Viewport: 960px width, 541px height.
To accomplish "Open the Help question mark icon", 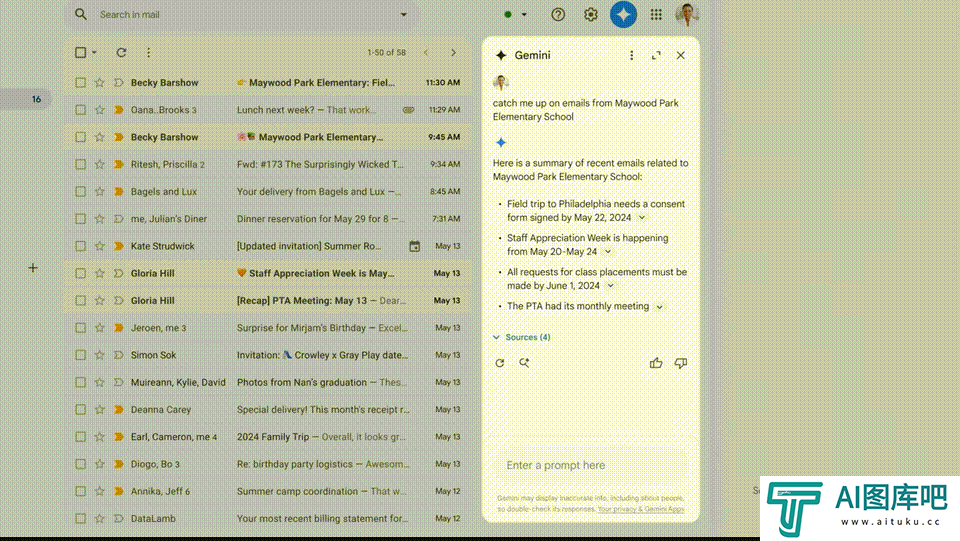I will pyautogui.click(x=558, y=14).
